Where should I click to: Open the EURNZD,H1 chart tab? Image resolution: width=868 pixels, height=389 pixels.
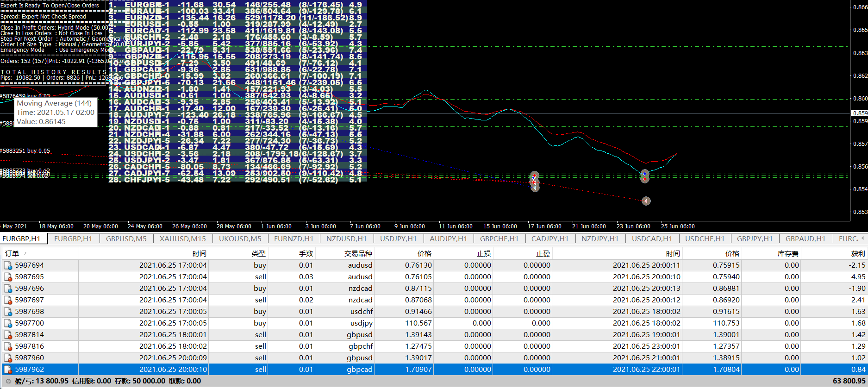[x=293, y=239]
